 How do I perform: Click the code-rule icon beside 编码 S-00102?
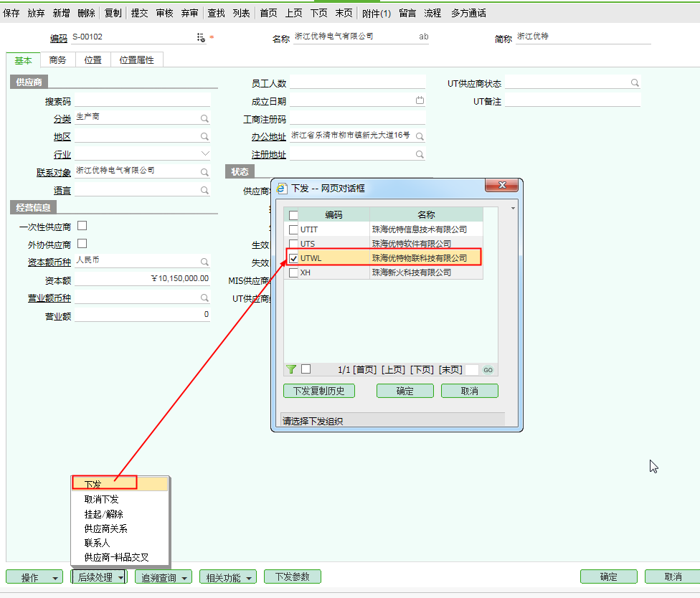click(x=201, y=37)
